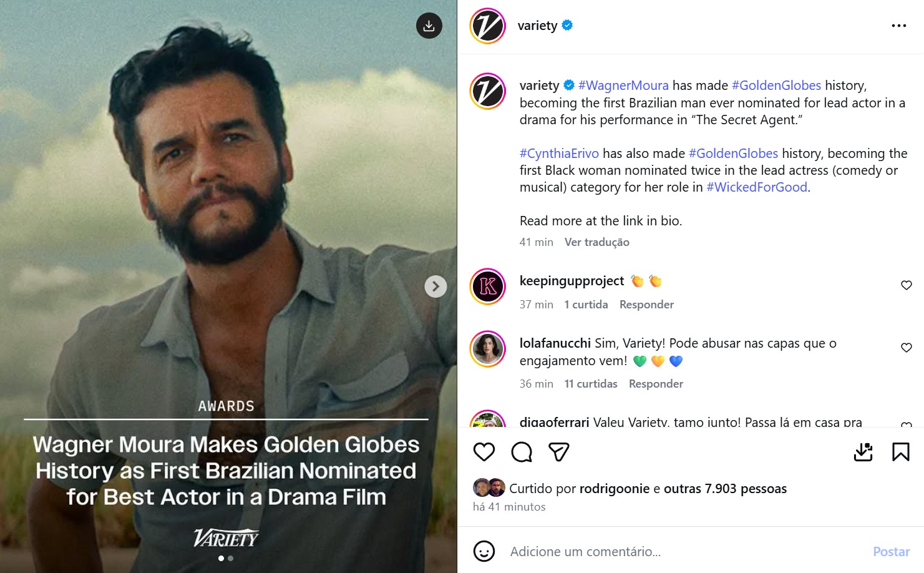
Task: Open the emoji picker for commenting
Action: pyautogui.click(x=485, y=551)
